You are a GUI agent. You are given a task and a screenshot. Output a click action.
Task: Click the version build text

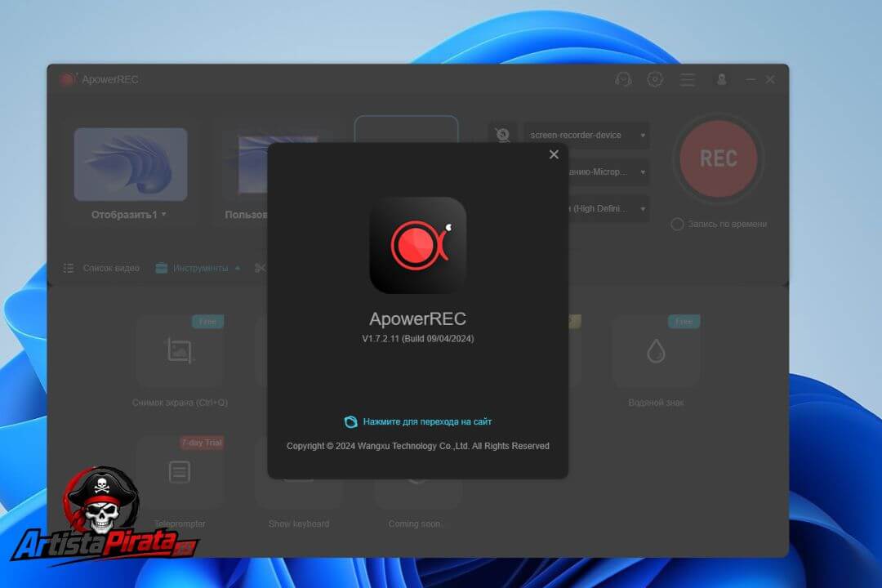click(418, 339)
